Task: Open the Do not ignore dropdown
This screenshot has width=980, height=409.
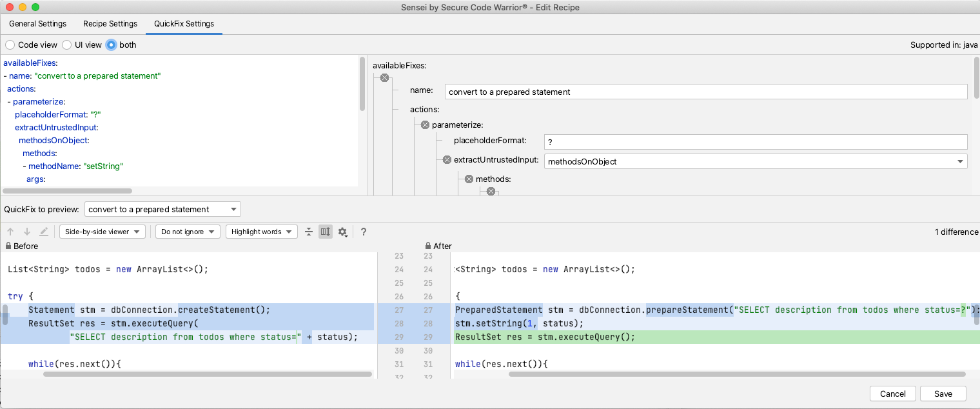Action: 188,232
